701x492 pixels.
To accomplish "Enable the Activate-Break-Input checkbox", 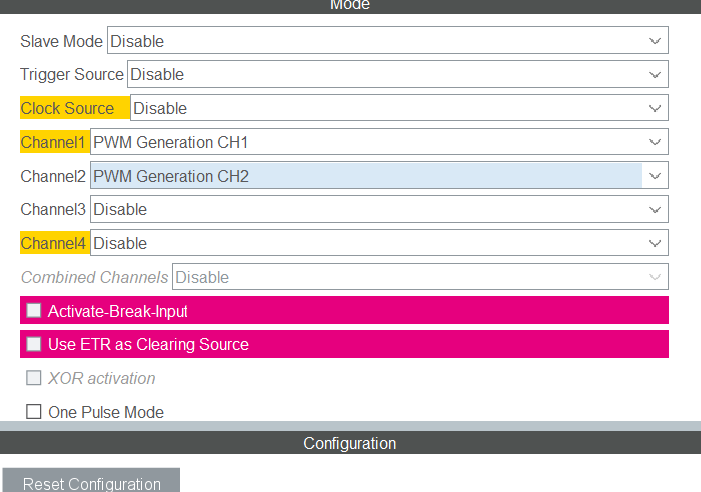I will coord(34,311).
